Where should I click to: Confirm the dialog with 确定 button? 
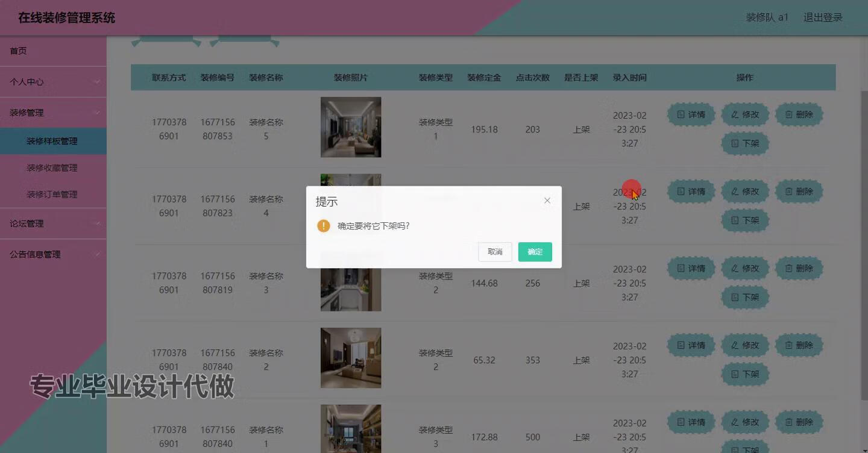pos(535,252)
